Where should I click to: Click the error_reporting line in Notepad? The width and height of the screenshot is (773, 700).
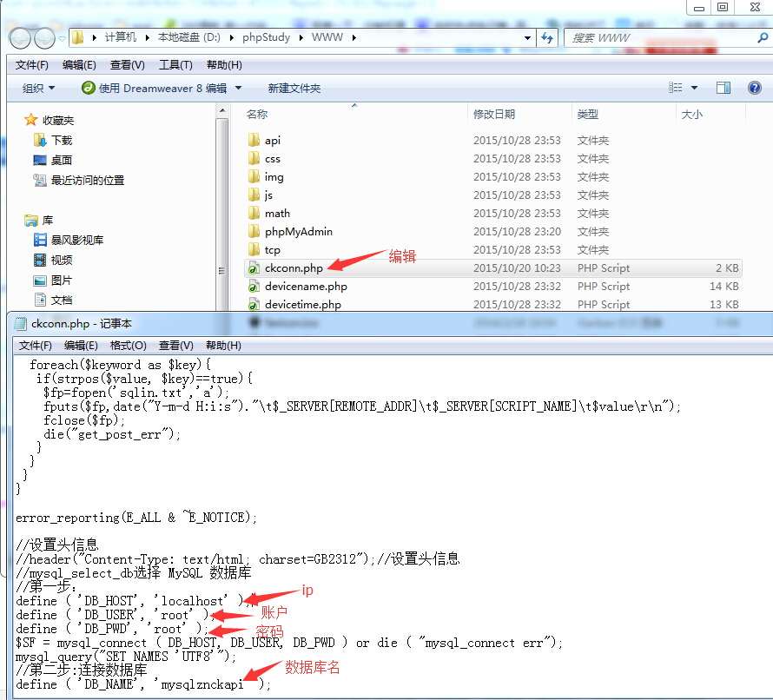point(136,517)
